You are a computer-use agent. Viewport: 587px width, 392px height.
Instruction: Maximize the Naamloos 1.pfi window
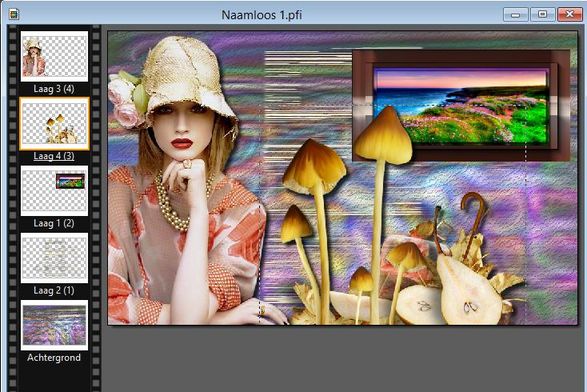(x=542, y=15)
